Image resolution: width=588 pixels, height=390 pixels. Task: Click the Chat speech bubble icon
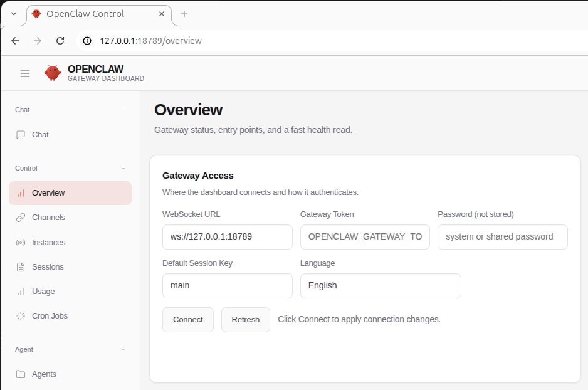point(21,135)
